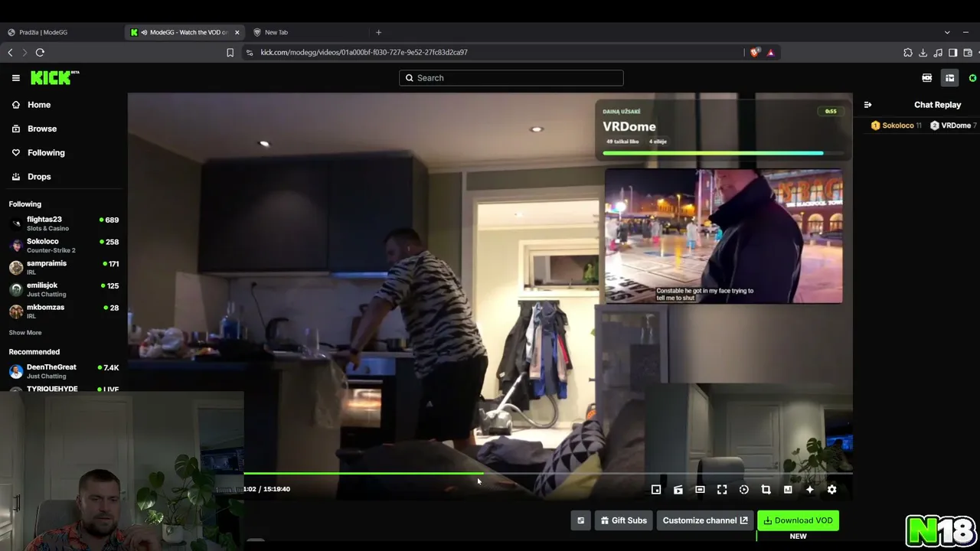
Task: Go forward in browser history
Action: pyautogui.click(x=24, y=52)
